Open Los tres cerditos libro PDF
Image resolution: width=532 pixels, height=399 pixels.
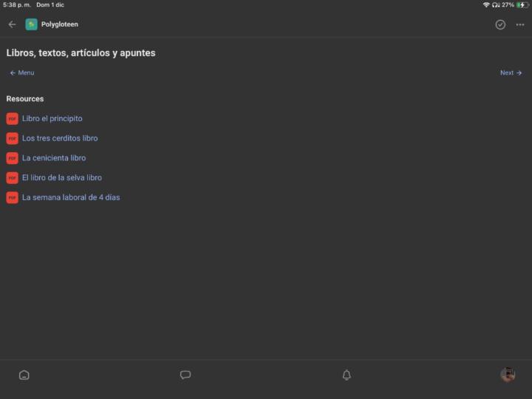pyautogui.click(x=60, y=138)
